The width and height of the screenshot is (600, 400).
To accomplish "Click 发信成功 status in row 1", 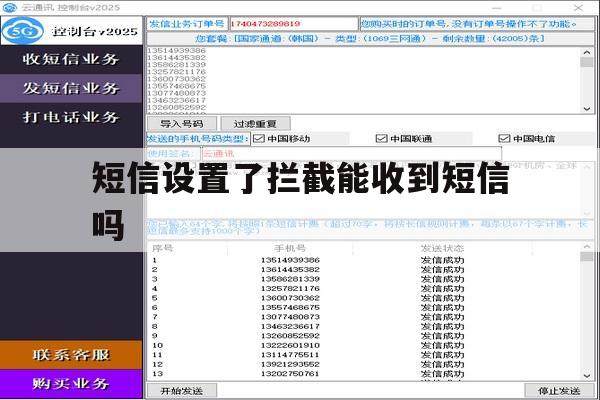I will (x=442, y=260).
